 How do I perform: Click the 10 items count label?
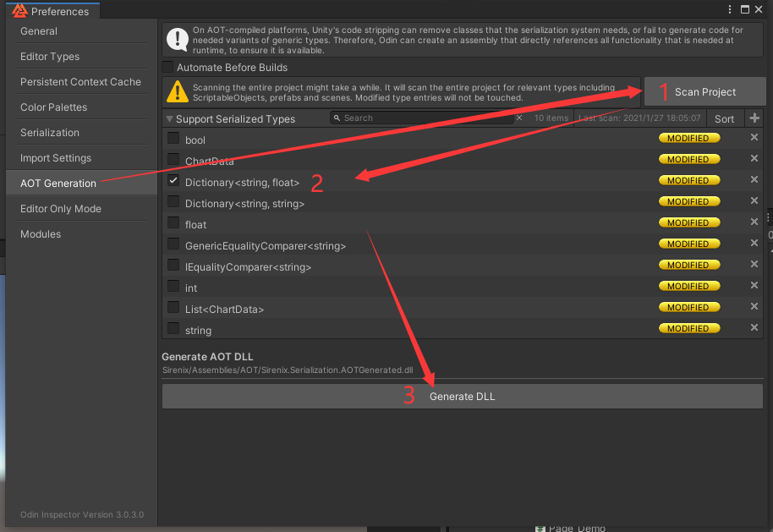pos(551,118)
